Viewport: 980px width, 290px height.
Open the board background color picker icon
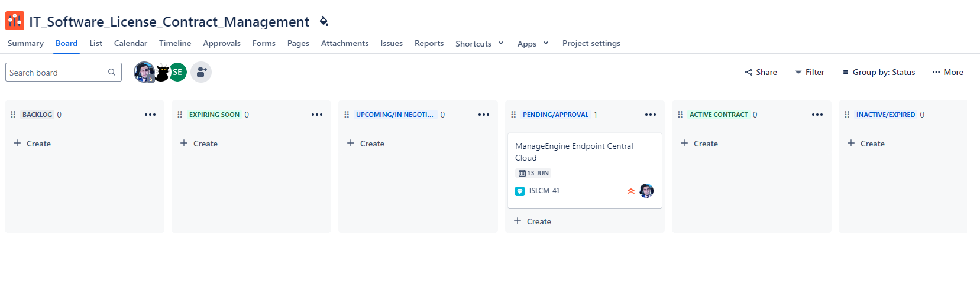point(324,21)
